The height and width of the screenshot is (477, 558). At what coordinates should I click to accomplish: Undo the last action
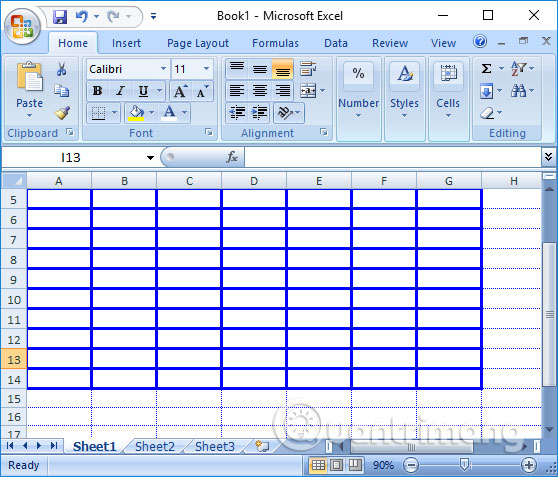(81, 16)
